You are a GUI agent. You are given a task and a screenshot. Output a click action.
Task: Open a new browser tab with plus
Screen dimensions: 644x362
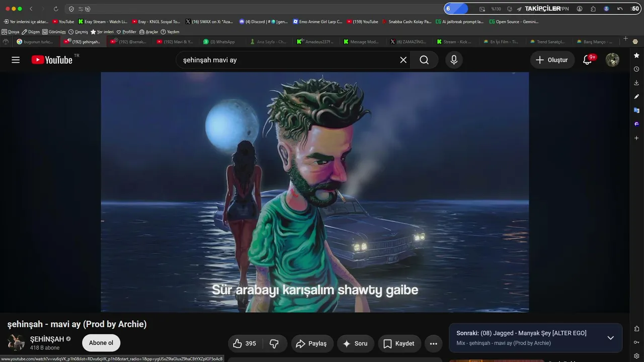point(625,39)
